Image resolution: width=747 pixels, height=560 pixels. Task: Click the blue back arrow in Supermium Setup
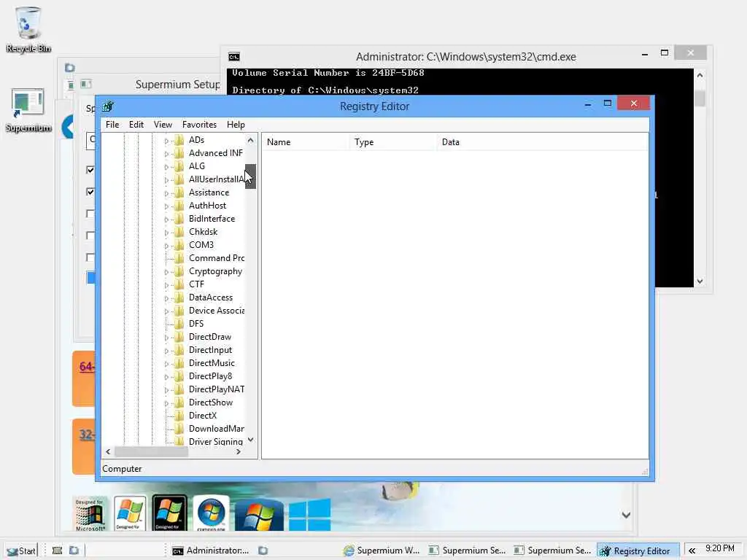pos(68,127)
